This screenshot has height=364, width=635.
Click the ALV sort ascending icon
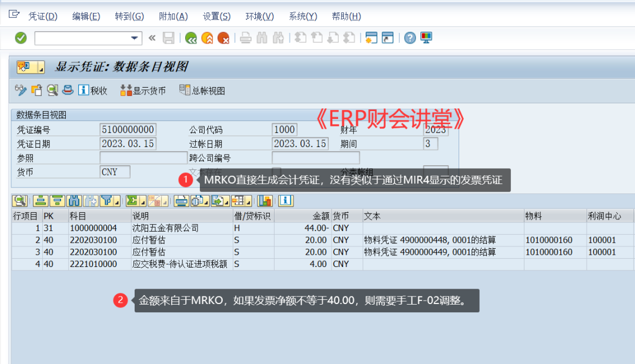(41, 201)
